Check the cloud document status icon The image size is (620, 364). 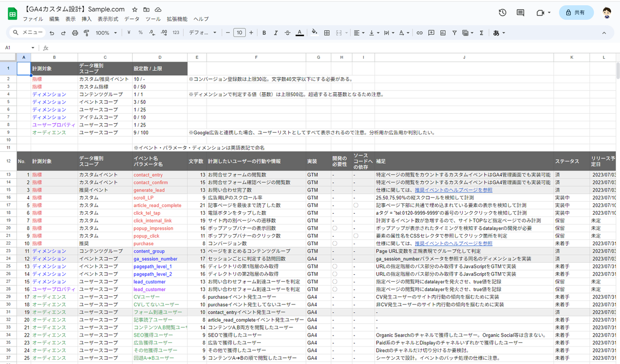tap(158, 10)
